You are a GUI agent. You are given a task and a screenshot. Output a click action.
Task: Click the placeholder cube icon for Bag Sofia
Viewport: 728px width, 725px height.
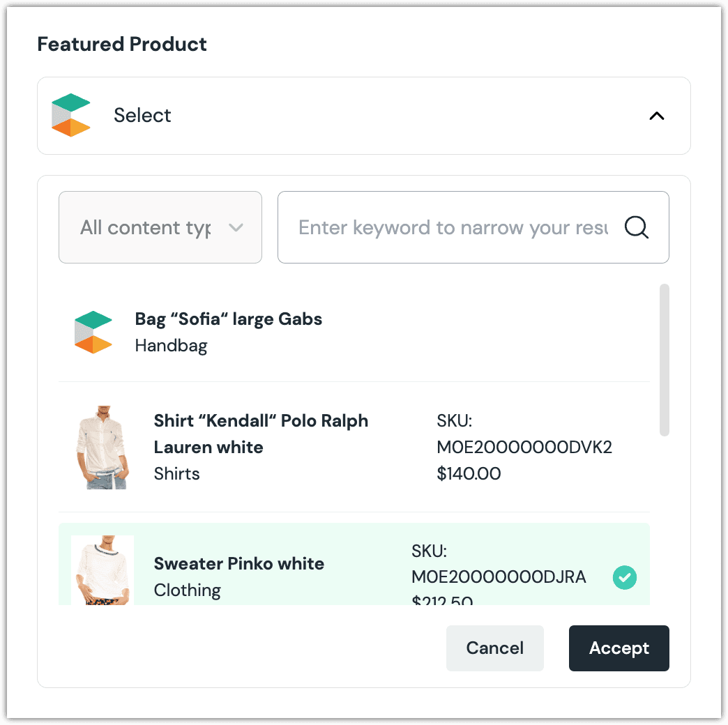pos(93,332)
